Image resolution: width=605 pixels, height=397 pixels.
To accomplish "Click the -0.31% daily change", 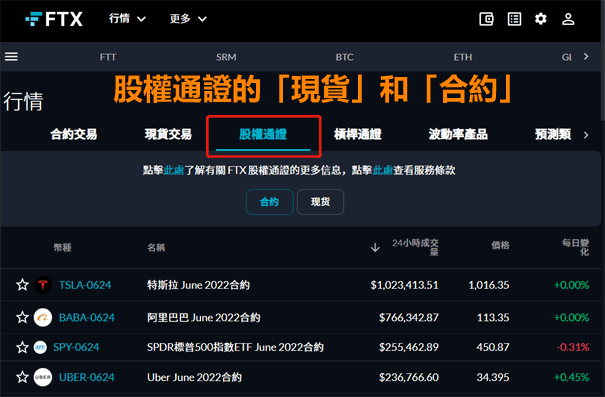I will point(573,347).
